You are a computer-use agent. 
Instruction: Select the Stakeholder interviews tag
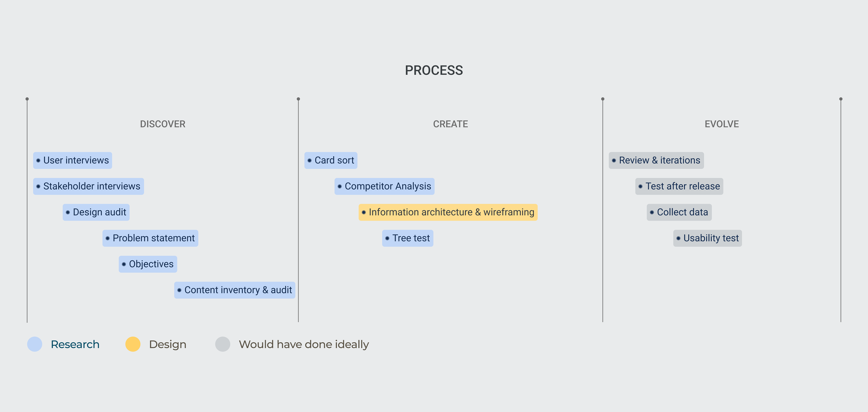coord(88,186)
